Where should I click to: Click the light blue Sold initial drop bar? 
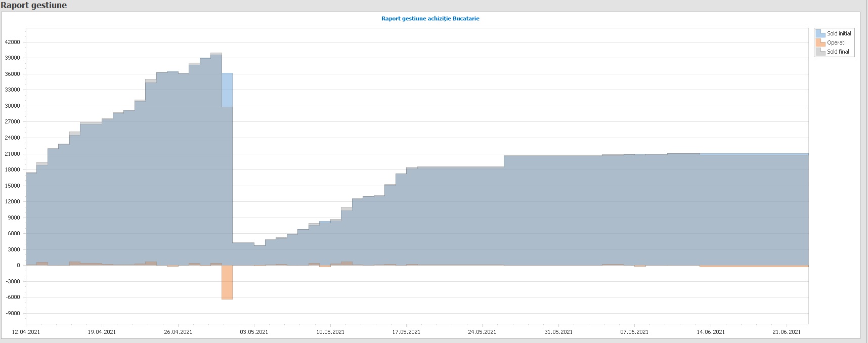[227, 90]
